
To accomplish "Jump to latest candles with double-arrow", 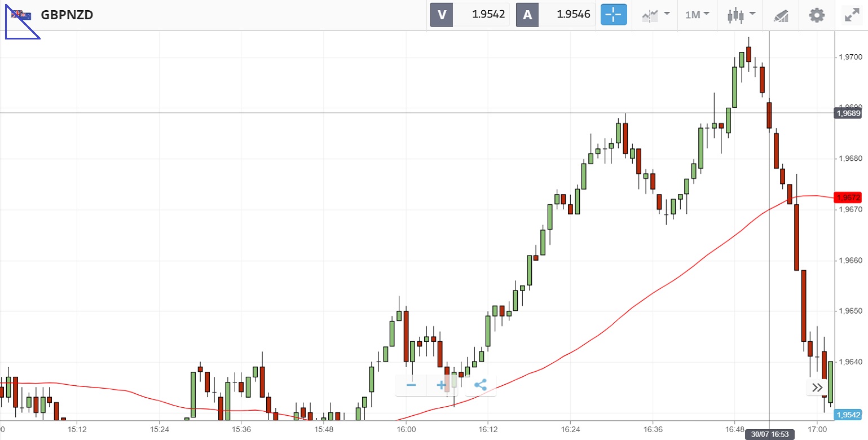I will point(817,387).
